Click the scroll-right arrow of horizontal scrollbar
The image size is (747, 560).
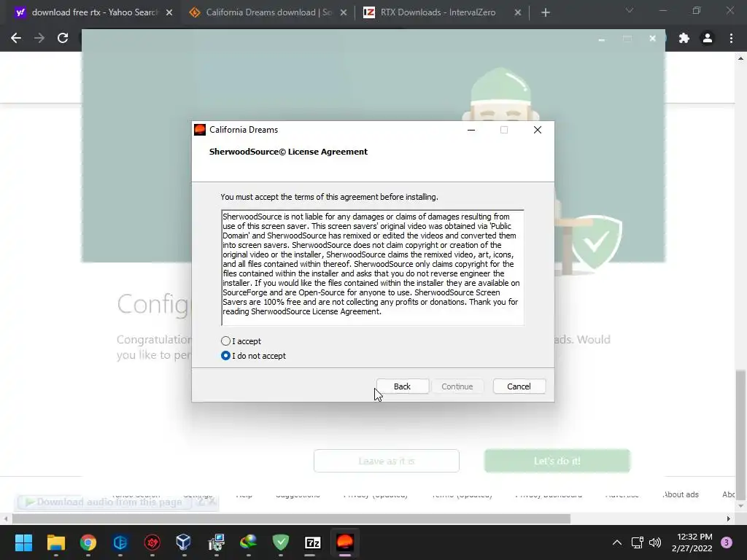[729, 518]
